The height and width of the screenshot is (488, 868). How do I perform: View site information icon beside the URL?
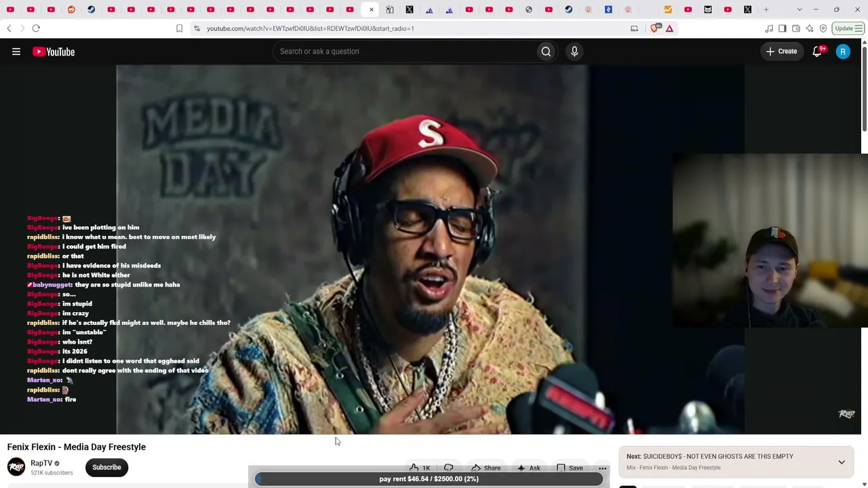tap(197, 28)
